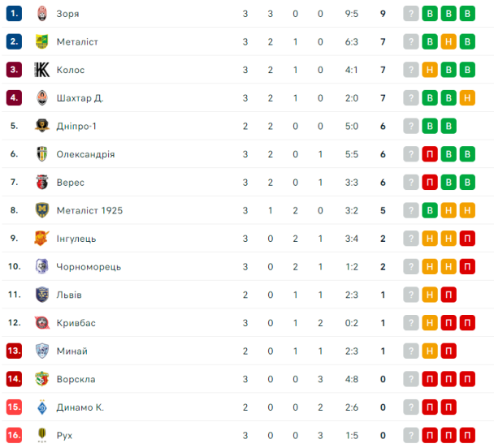Click the Дніпро-1 team badge
This screenshot has width=494, height=448.
[x=42, y=126]
